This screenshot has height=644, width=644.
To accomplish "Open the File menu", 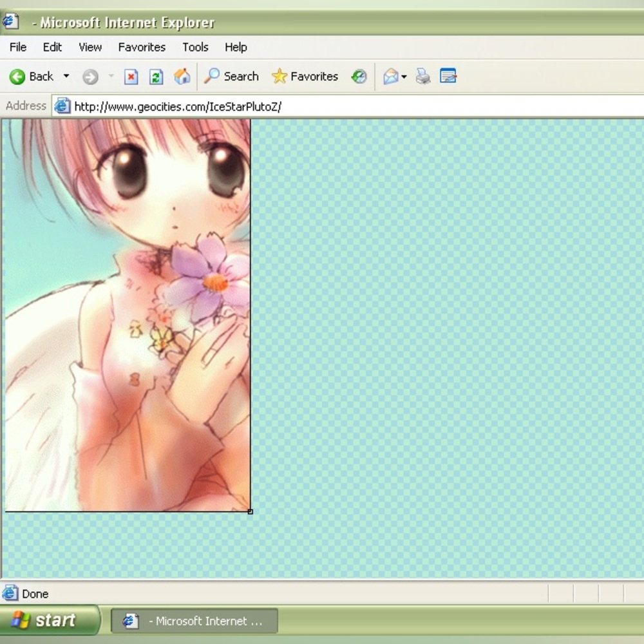I will 18,47.
